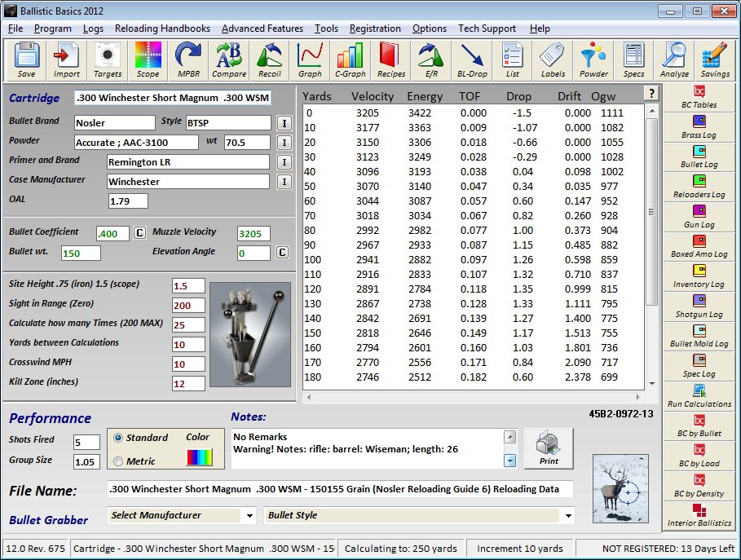Click the I button beside powder weight
The image size is (741, 560).
click(284, 143)
